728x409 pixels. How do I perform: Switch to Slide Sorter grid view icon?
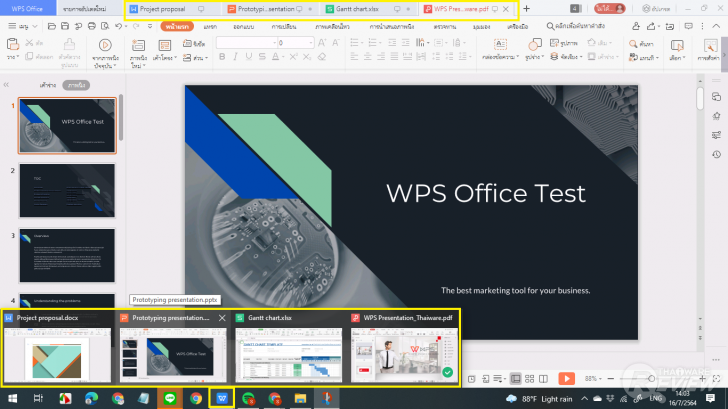pos(529,379)
